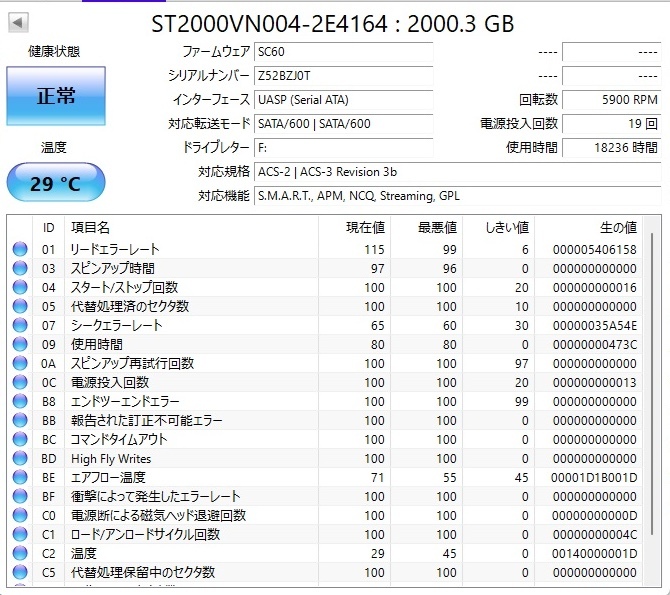
Task: Click raw value 000005406158
Action: [x=594, y=249]
